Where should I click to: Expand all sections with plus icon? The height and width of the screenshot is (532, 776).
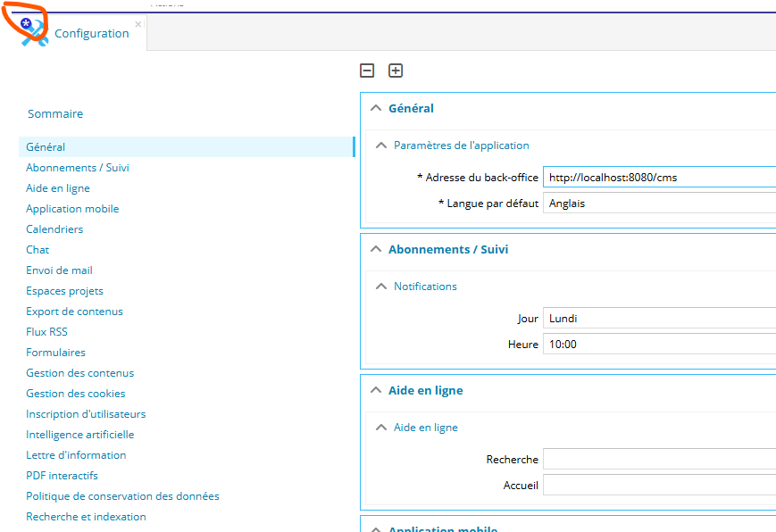(x=396, y=71)
